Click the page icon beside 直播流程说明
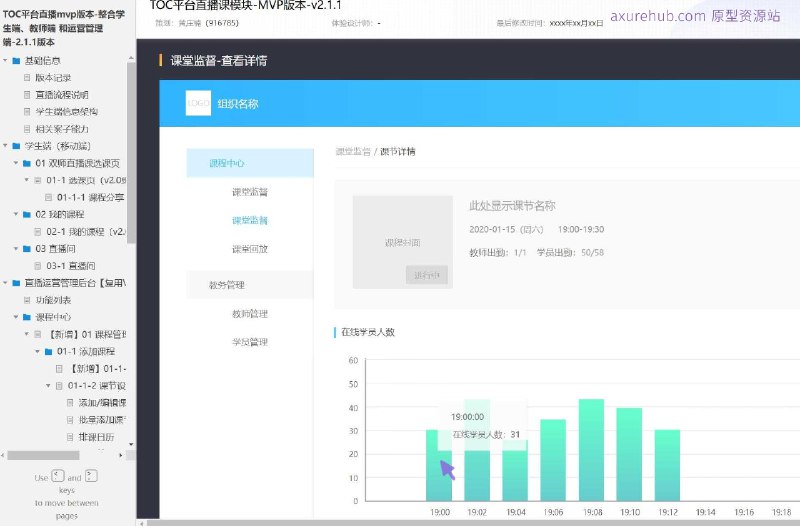 [x=27, y=95]
